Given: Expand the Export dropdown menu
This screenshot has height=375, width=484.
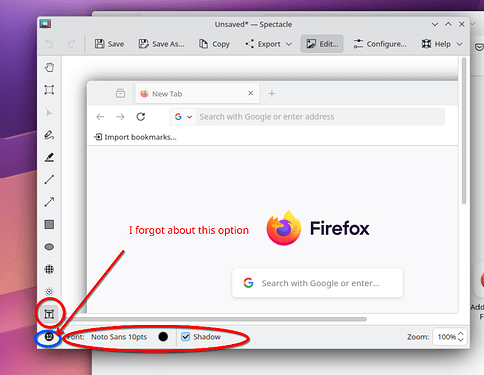Looking at the screenshot, I should pos(269,44).
